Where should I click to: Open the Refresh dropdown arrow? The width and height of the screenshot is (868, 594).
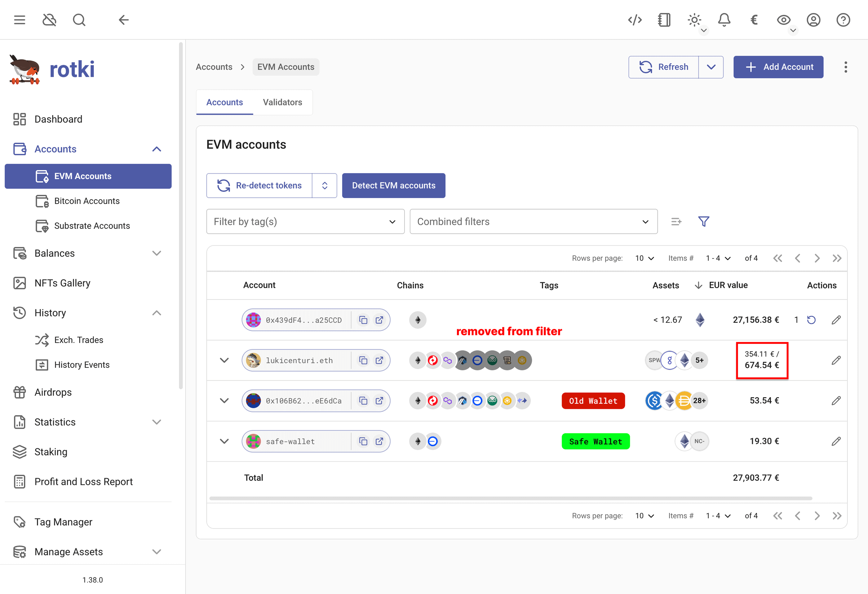711,67
